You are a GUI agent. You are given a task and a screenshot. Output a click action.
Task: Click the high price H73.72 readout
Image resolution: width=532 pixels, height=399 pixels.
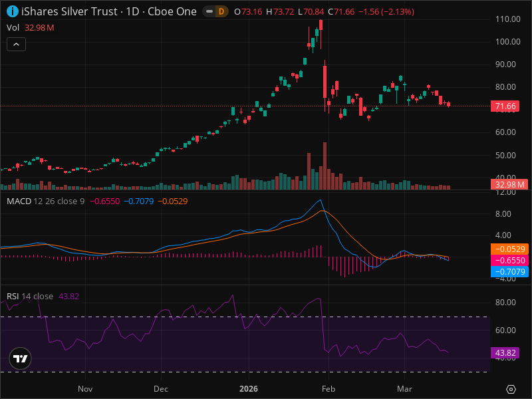point(280,12)
